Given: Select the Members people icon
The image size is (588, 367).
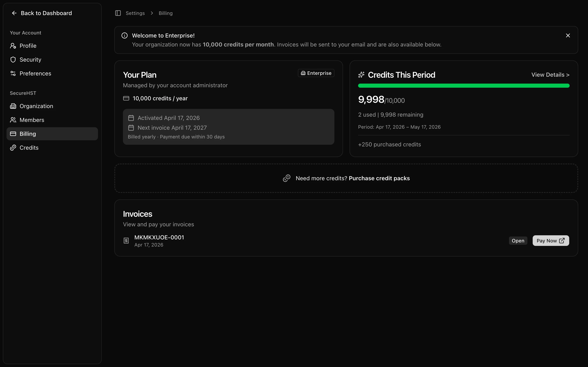Looking at the screenshot, I should pyautogui.click(x=13, y=120).
